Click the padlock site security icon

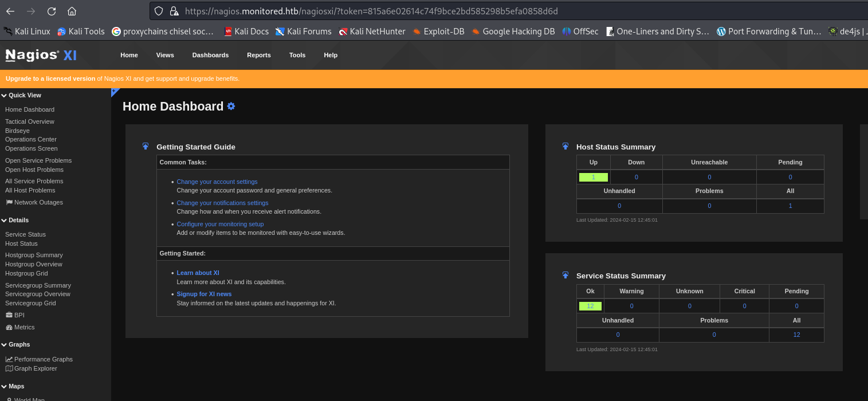click(x=174, y=11)
